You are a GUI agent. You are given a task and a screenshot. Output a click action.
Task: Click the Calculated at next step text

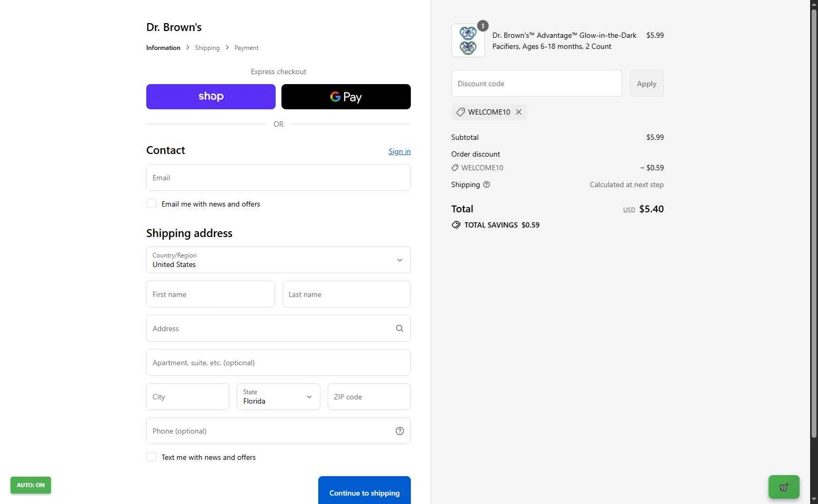627,184
